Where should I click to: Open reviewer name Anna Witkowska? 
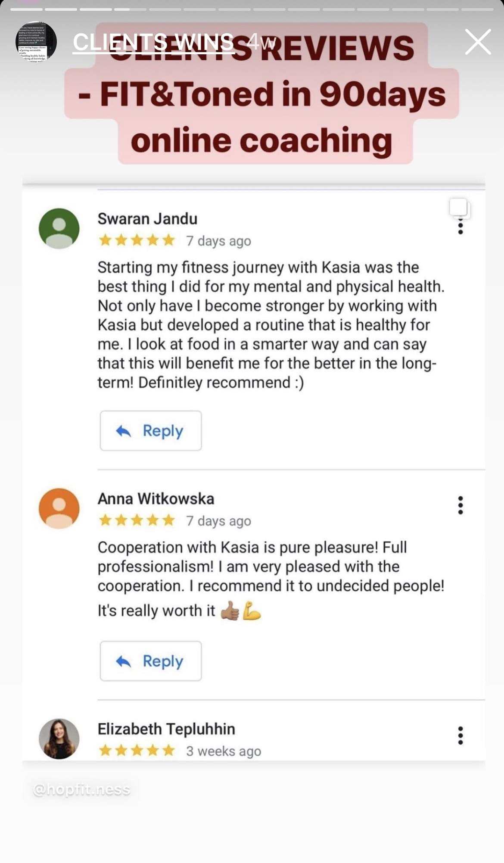156,499
